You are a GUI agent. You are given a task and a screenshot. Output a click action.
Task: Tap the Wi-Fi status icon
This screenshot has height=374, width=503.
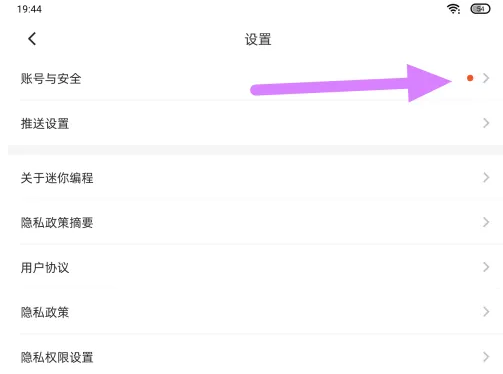[453, 9]
